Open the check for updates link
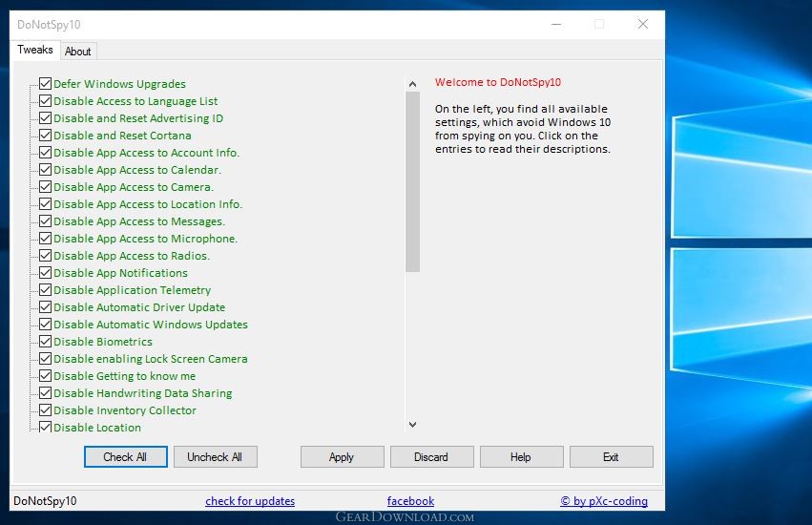Screen dimensions: 812x525 [250, 500]
